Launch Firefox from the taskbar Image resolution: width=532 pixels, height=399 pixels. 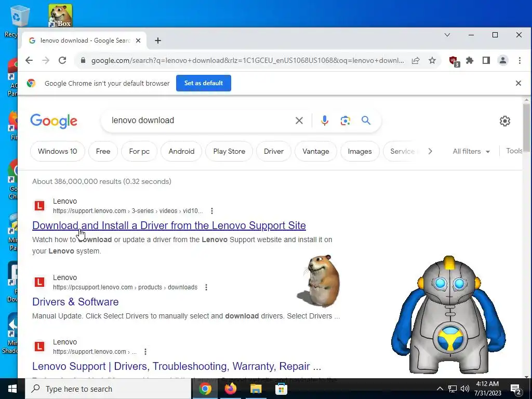(x=230, y=389)
